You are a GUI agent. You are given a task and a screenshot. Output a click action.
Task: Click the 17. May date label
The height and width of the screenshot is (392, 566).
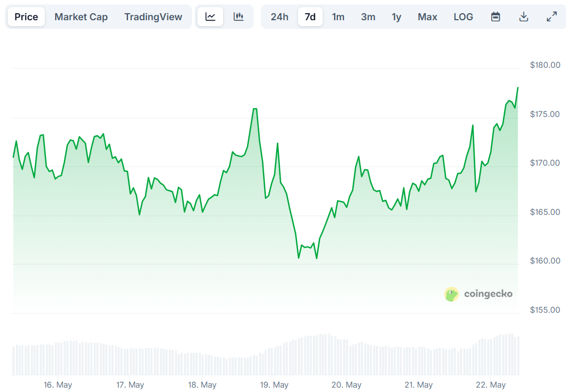130,385
